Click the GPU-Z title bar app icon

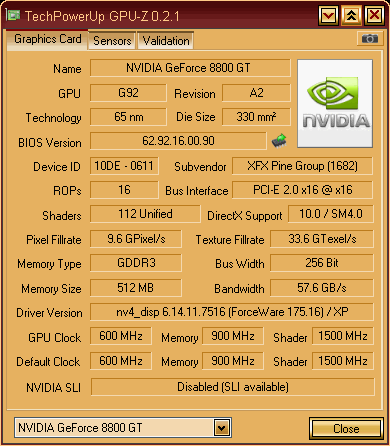point(13,15)
